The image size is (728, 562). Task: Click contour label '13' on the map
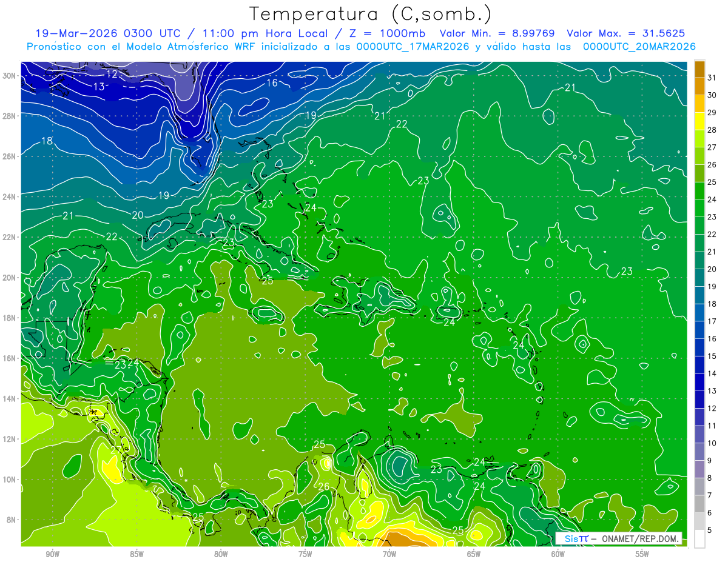[99, 87]
